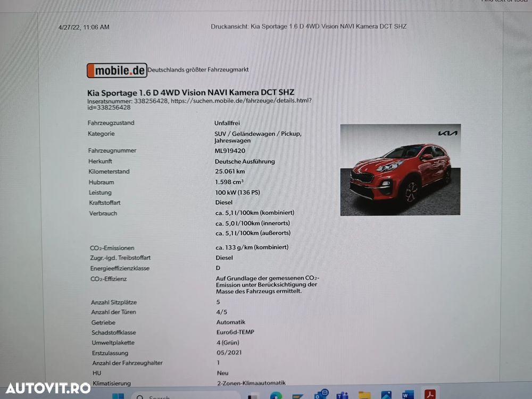
Task: Click the 4 (Grün) value
Action: click(228, 342)
